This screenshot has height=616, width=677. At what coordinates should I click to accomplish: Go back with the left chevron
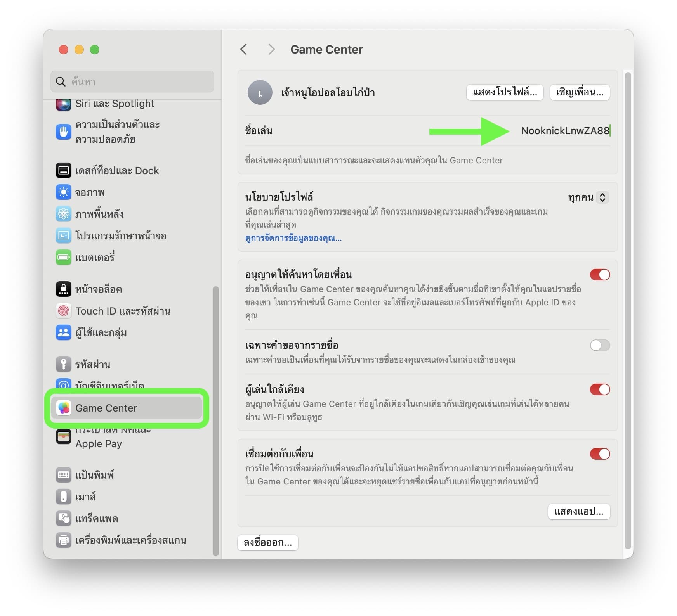pyautogui.click(x=244, y=49)
